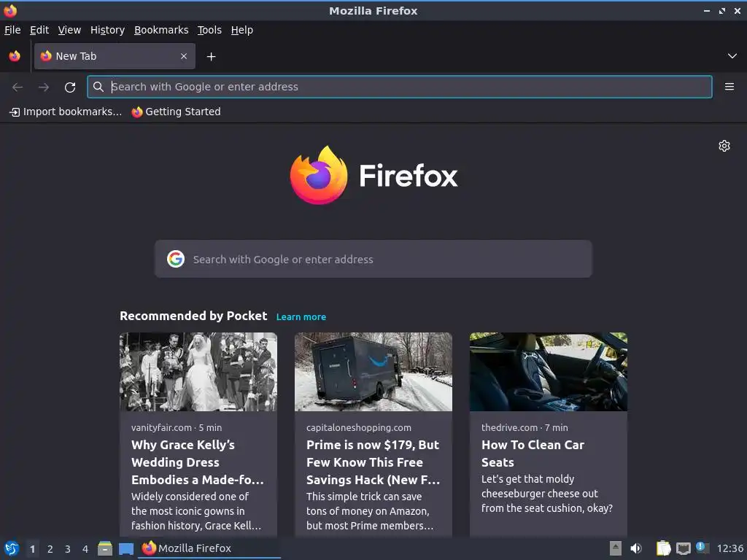This screenshot has height=560, width=747.
Task: Open a new tab with plus button
Action: (211, 57)
